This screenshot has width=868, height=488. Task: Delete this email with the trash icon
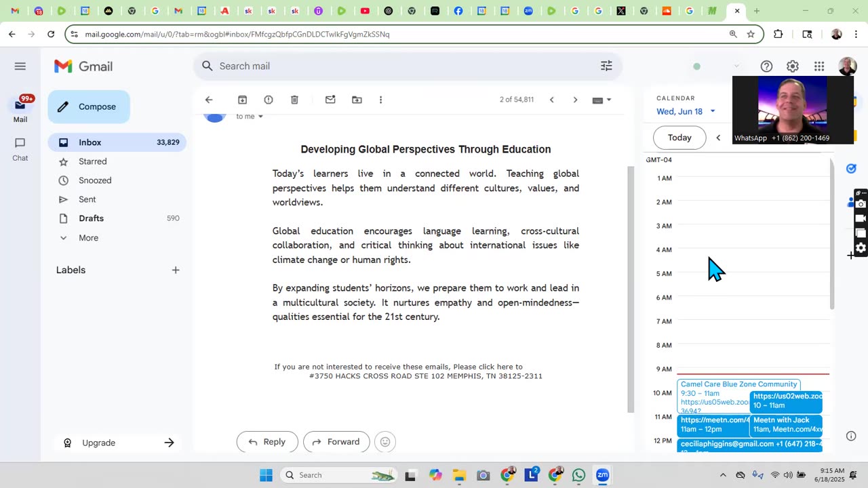tap(294, 100)
